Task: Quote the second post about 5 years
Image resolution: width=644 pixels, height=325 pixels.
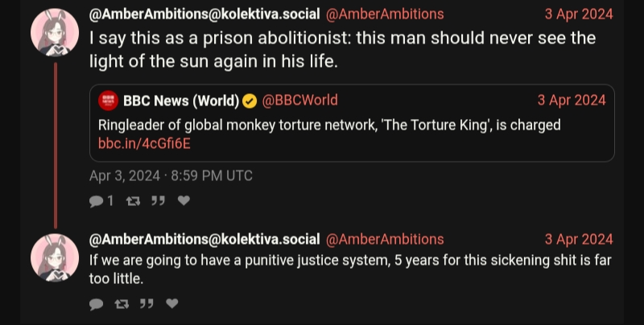Action: click(147, 304)
